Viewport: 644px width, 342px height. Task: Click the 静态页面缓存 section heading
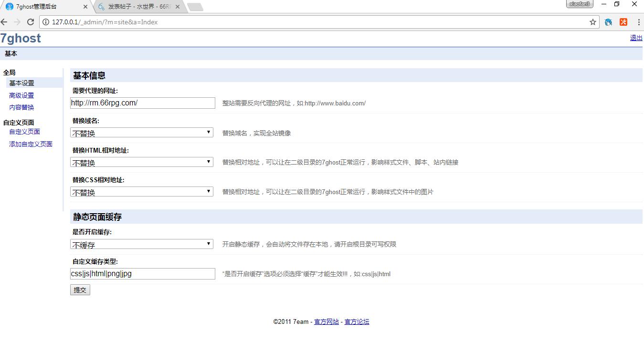click(x=97, y=217)
